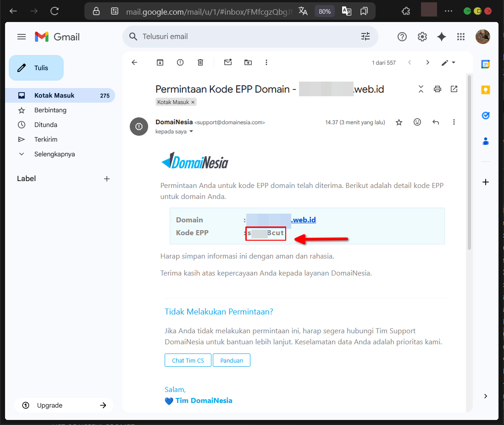This screenshot has width=504, height=425.
Task: Open Google Keep side panel icon
Action: 485,90
